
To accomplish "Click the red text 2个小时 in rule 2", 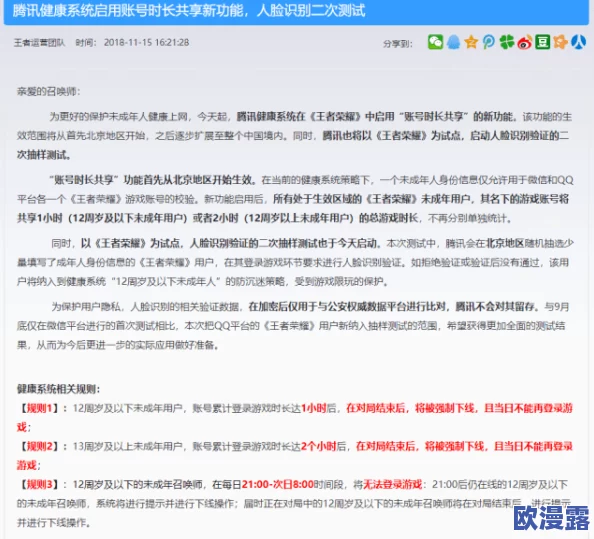I will [x=319, y=446].
